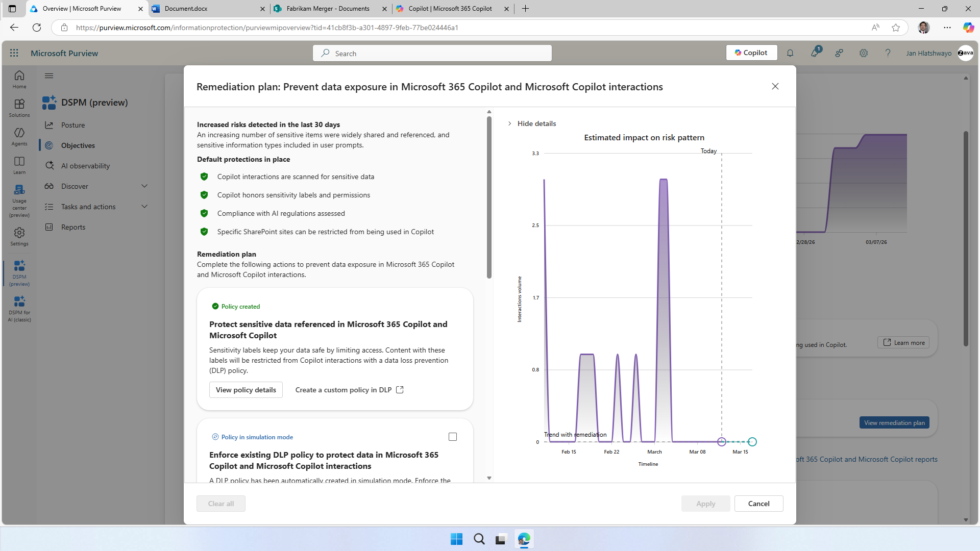Expand the Discover navigation section
980x551 pixels.
(x=144, y=186)
